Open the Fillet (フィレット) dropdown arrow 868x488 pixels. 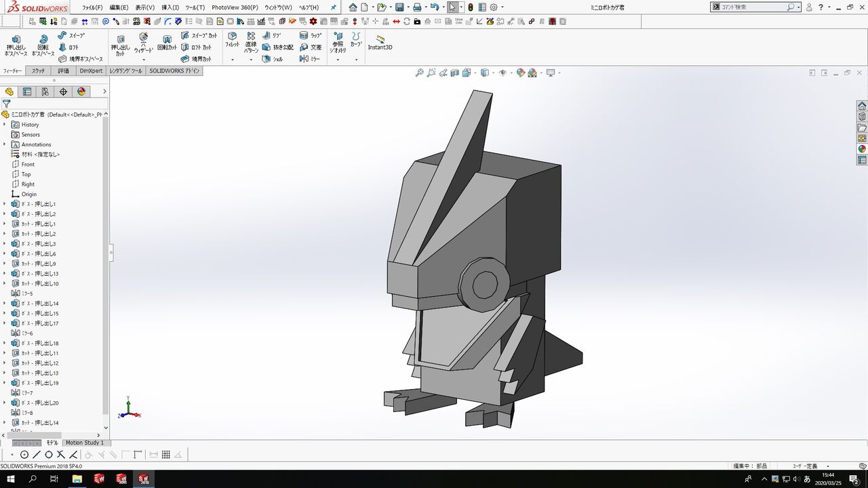point(233,60)
